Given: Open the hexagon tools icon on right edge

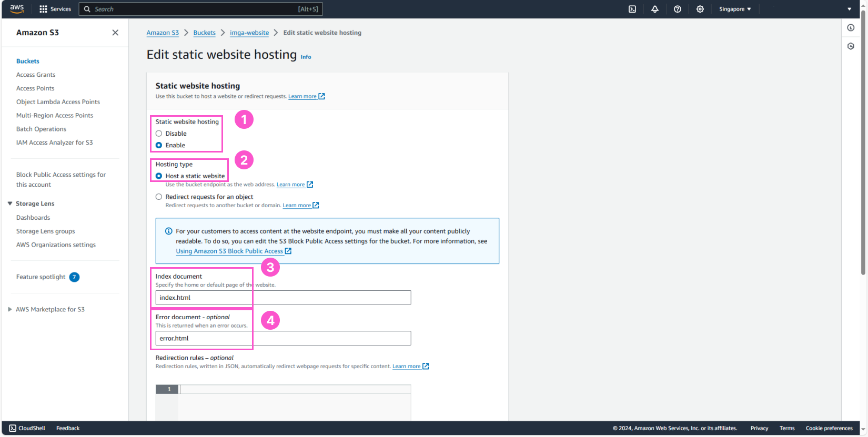Looking at the screenshot, I should tap(851, 46).
